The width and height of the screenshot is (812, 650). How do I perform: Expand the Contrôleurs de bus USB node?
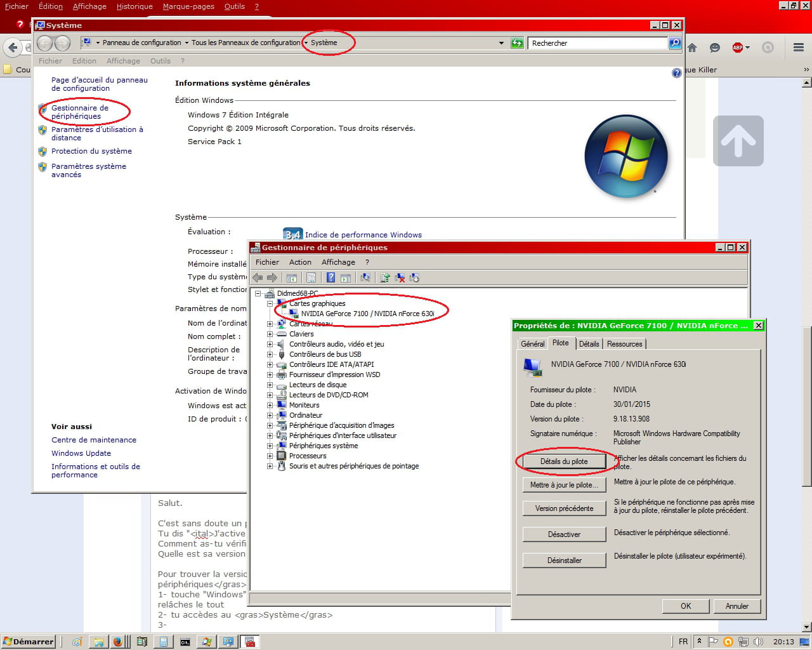[270, 354]
